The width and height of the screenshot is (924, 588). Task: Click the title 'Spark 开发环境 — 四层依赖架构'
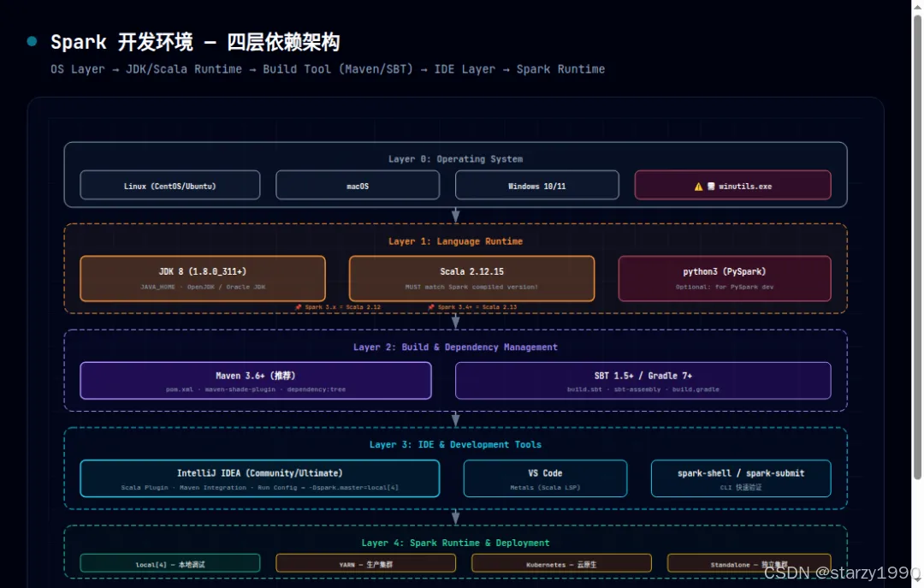(195, 42)
